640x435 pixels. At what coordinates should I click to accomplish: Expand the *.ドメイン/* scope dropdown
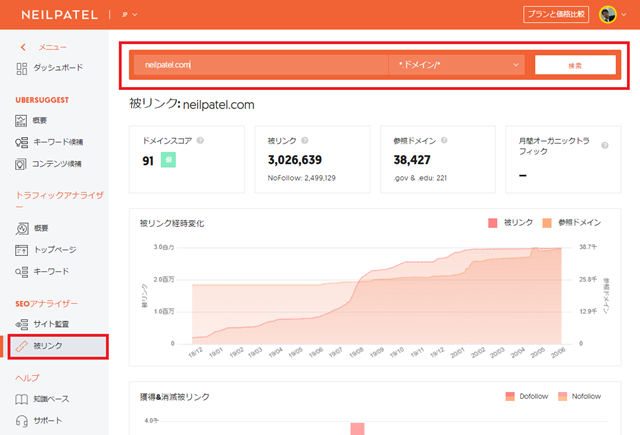pos(457,65)
